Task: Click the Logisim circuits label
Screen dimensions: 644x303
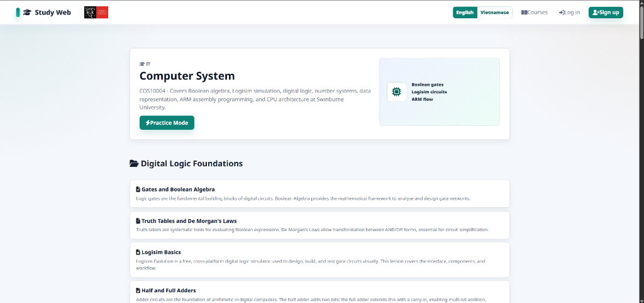Action: pyautogui.click(x=429, y=92)
